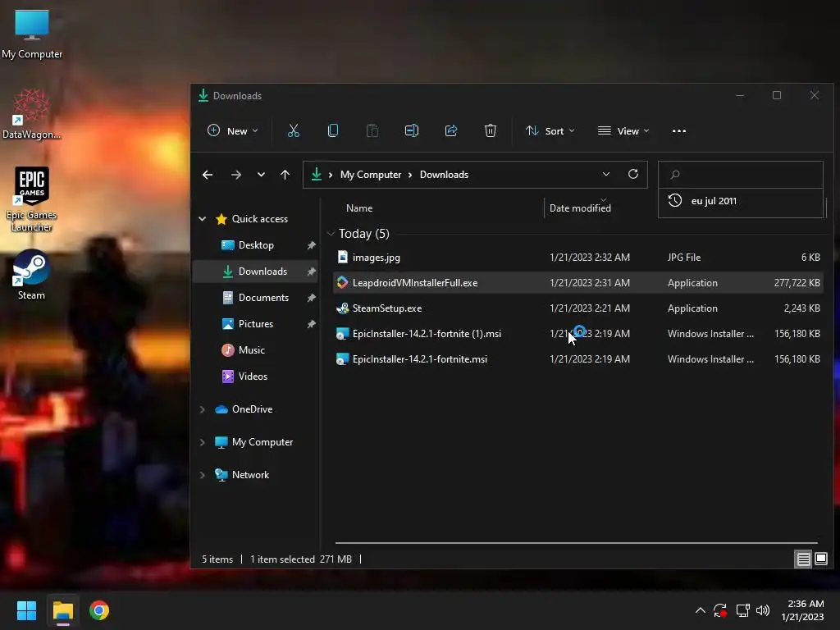
Task: Select Pictures in the sidebar
Action: pyautogui.click(x=256, y=324)
